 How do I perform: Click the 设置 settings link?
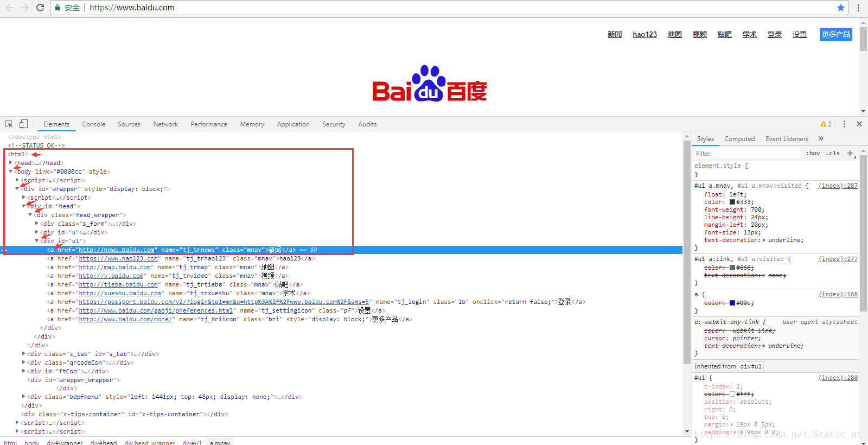point(800,34)
